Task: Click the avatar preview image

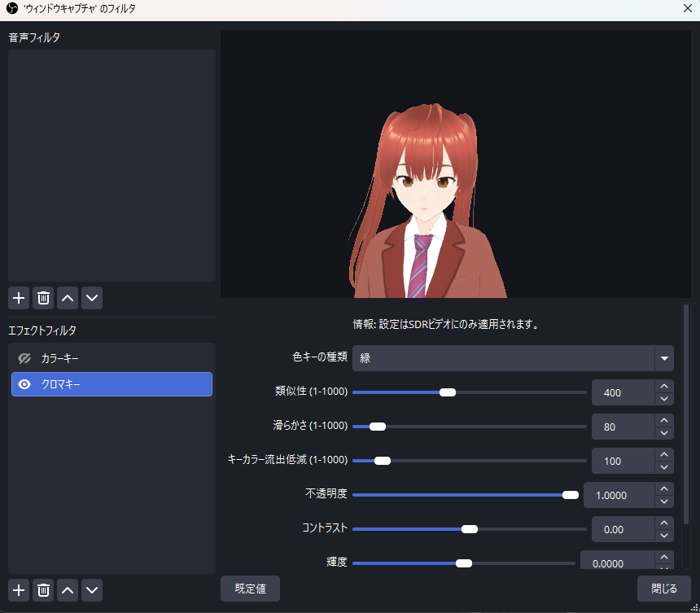Action: pos(456,164)
